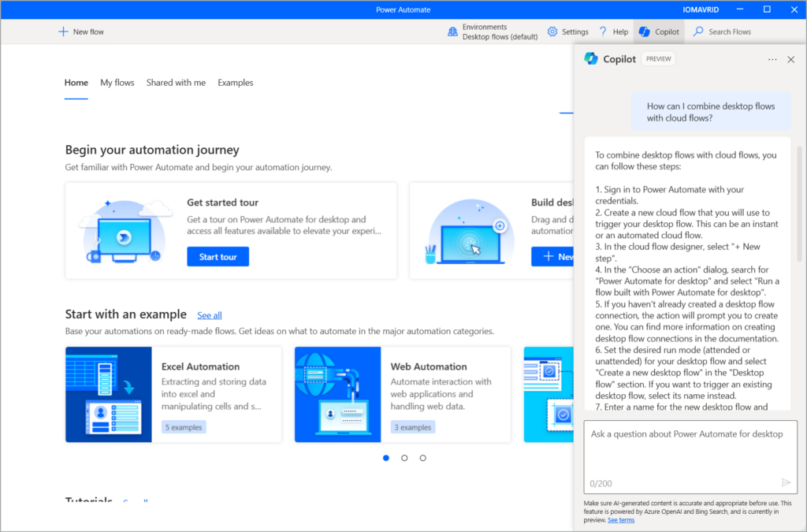Open the See terms link in Copilot
Viewport: 807px width, 532px height.
coord(620,519)
